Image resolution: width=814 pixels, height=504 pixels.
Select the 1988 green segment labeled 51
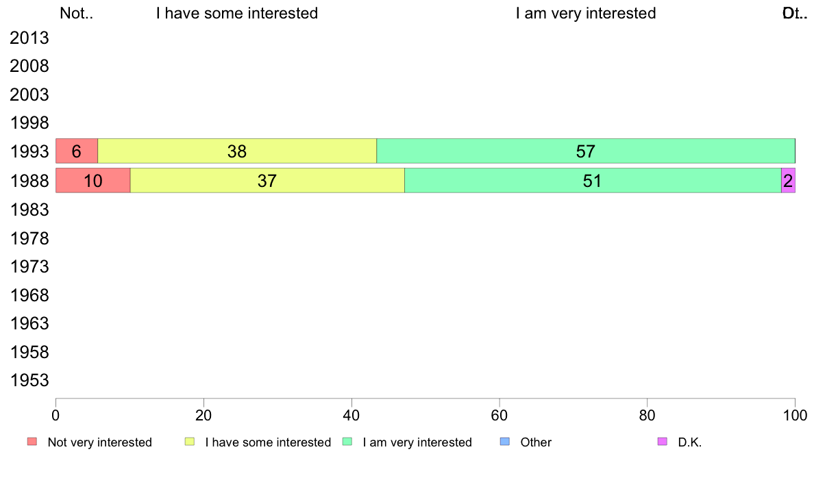point(593,181)
